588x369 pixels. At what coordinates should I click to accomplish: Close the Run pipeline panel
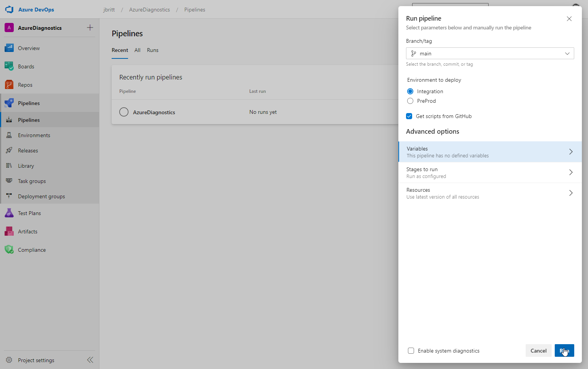pos(569,19)
